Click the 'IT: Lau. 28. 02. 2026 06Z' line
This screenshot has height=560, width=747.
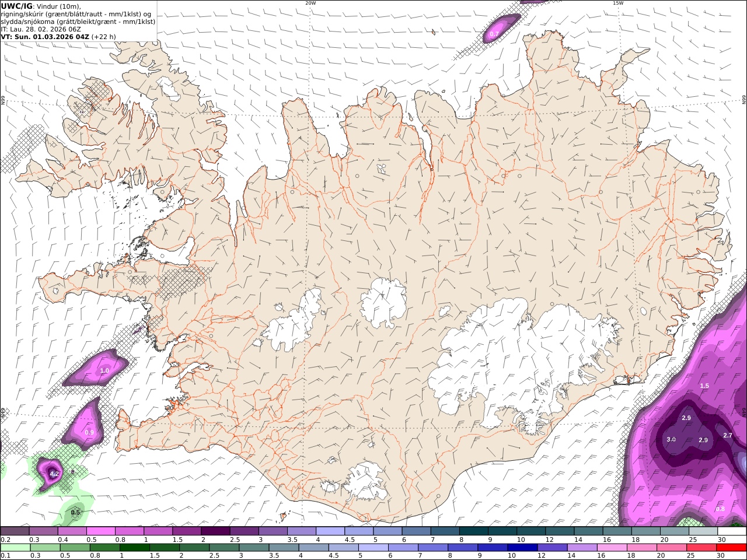[41, 29]
